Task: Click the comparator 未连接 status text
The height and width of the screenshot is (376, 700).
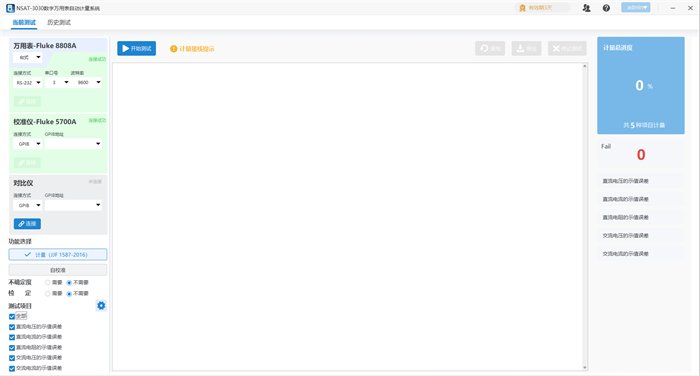Action: point(95,181)
